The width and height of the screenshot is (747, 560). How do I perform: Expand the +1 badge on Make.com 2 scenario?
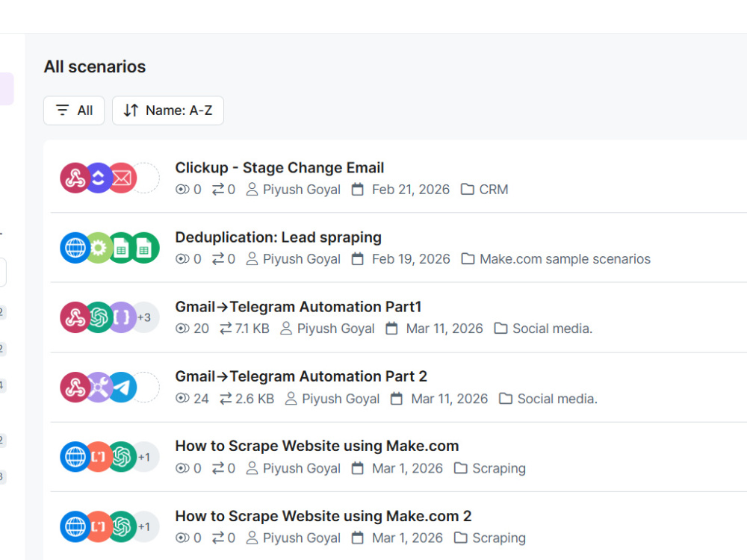[x=144, y=526]
